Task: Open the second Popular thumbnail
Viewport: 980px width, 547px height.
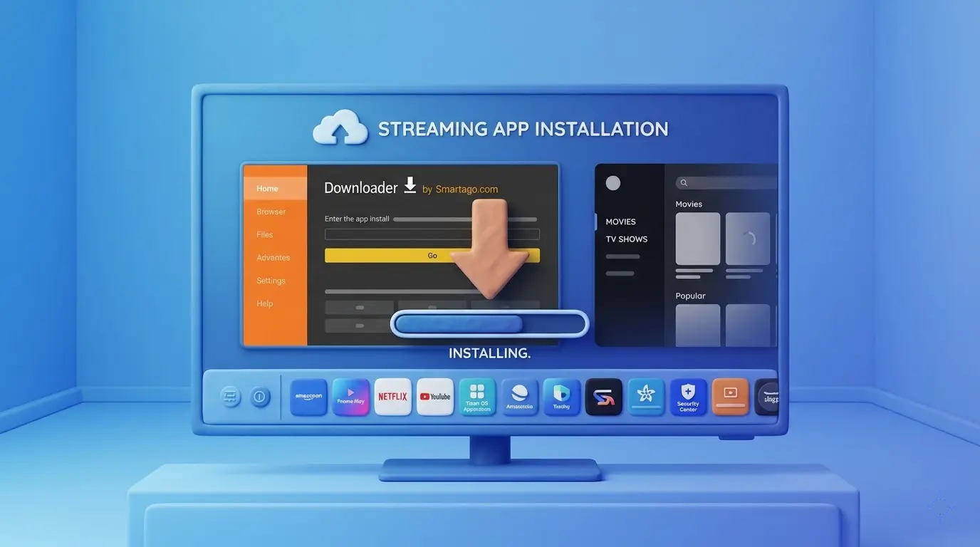Action: [x=748, y=325]
